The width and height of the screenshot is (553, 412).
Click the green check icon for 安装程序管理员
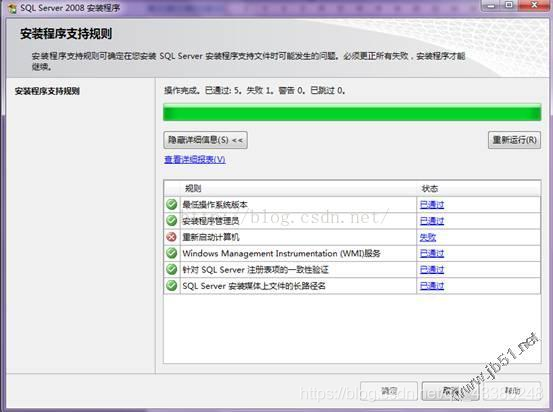click(172, 220)
